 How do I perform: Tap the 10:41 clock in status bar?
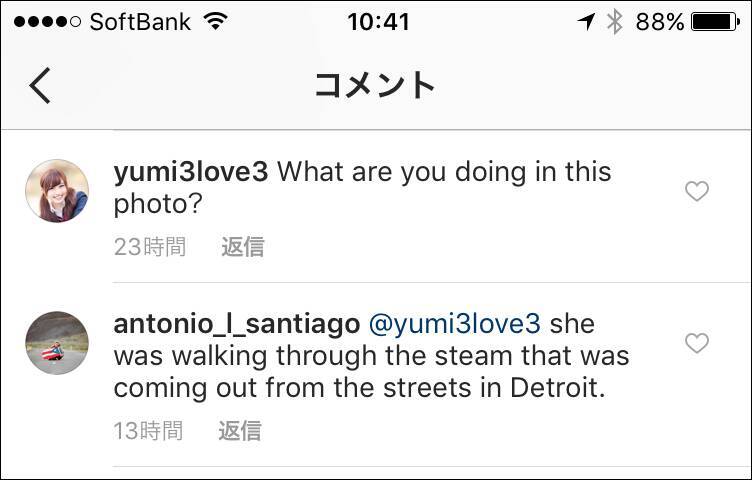pyautogui.click(x=378, y=22)
